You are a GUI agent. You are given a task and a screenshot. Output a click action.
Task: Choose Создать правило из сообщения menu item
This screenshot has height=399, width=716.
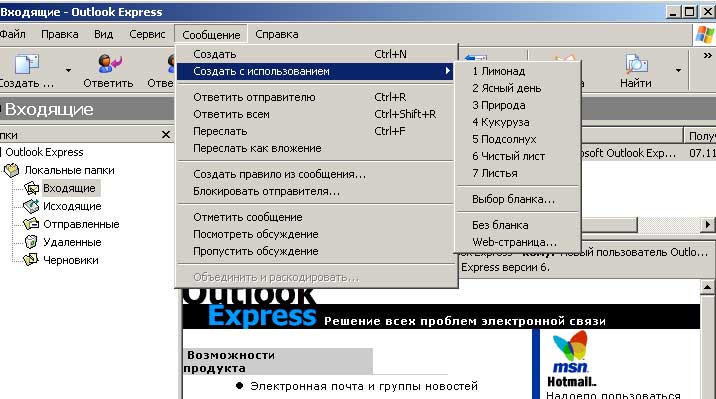click(x=315, y=174)
